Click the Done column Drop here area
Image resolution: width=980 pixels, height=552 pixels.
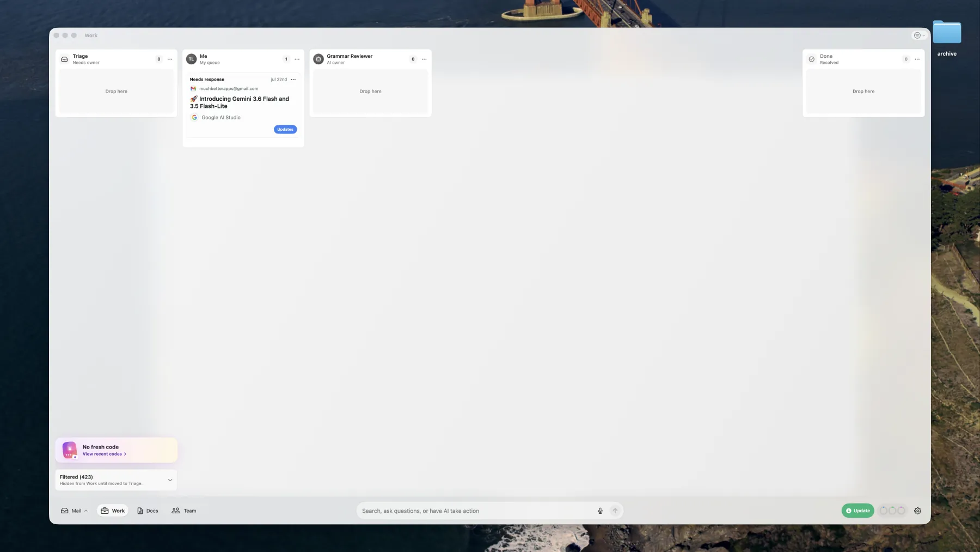coord(863,91)
